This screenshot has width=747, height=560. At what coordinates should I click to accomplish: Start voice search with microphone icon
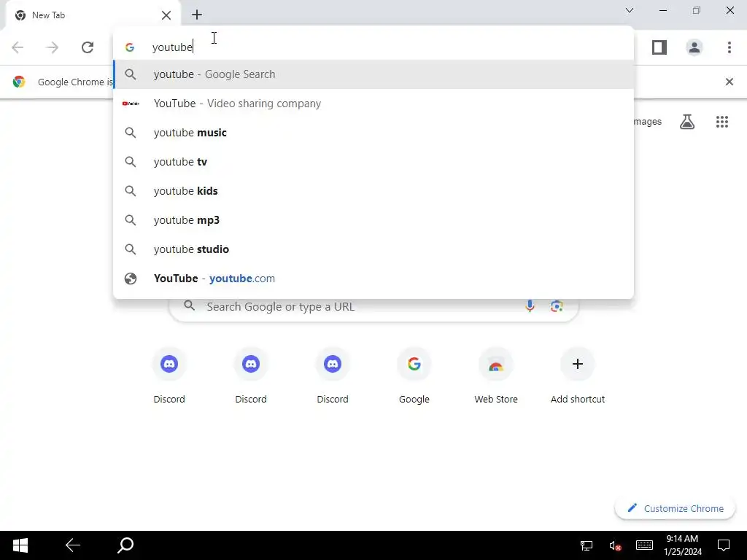[530, 306]
